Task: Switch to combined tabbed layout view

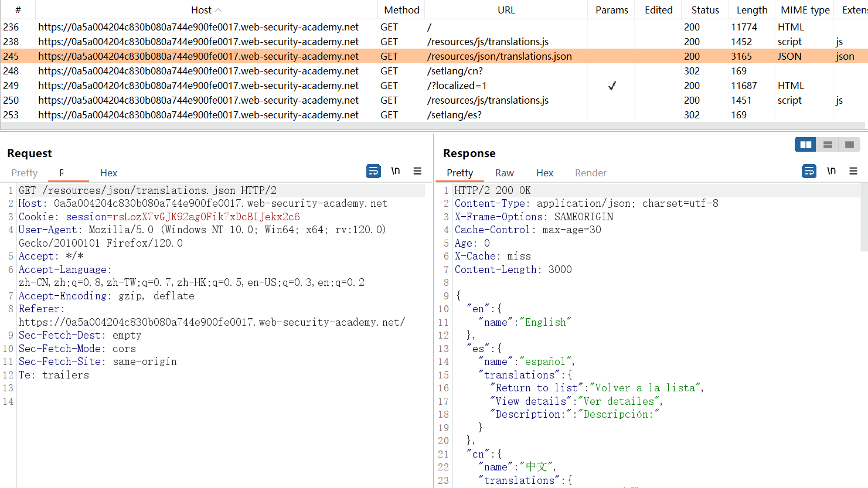Action: [849, 145]
